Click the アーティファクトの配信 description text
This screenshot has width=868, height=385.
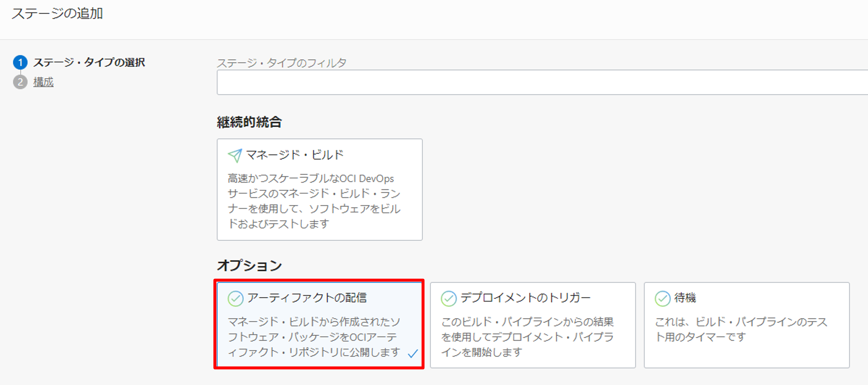314,337
